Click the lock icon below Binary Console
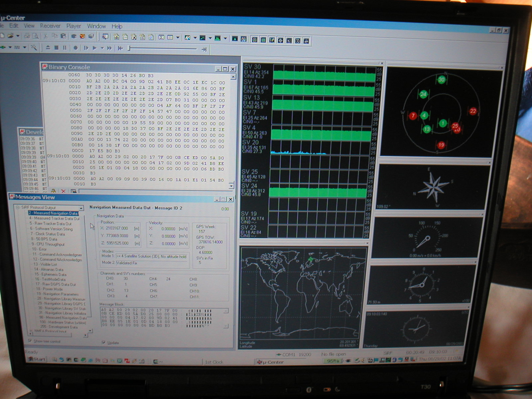This screenshot has height=399, width=532. [53, 191]
